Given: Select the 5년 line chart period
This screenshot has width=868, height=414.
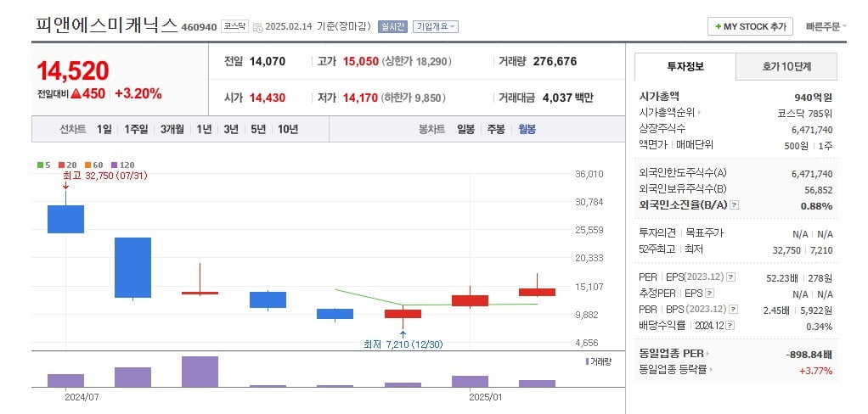Looking at the screenshot, I should [x=258, y=129].
